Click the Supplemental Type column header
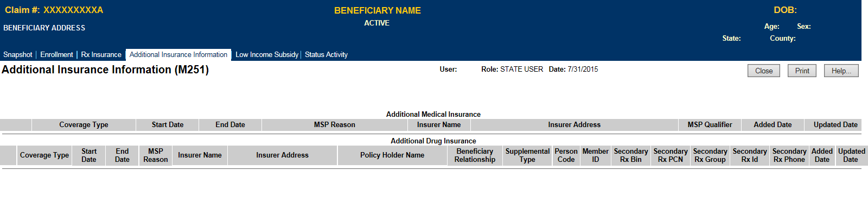Screen dimensions: 868x220 [527, 155]
